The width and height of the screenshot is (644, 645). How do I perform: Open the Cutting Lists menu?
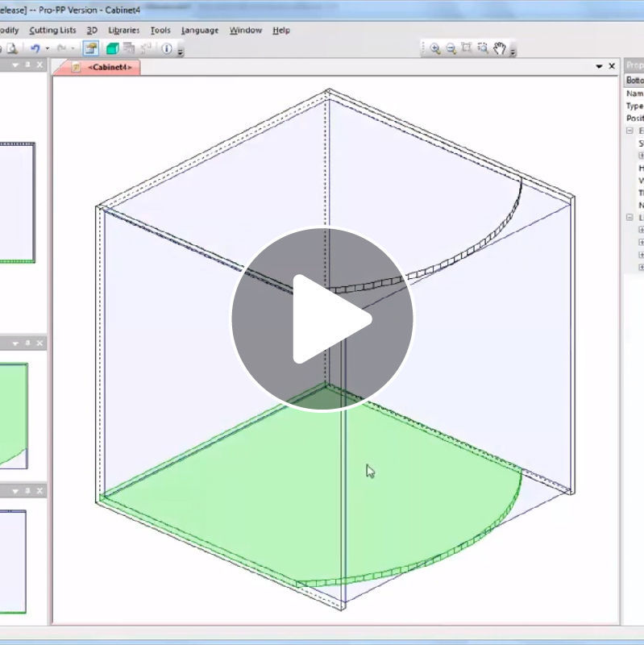[x=52, y=31]
